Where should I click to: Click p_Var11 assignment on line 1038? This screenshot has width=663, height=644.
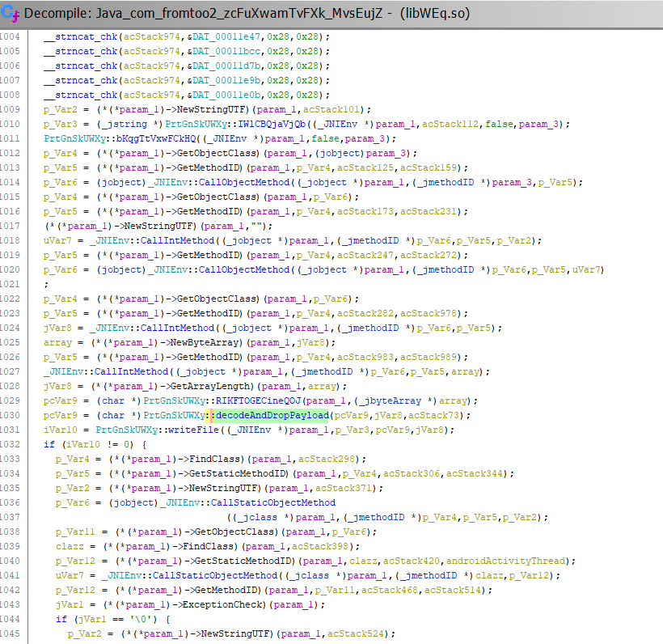(75, 532)
